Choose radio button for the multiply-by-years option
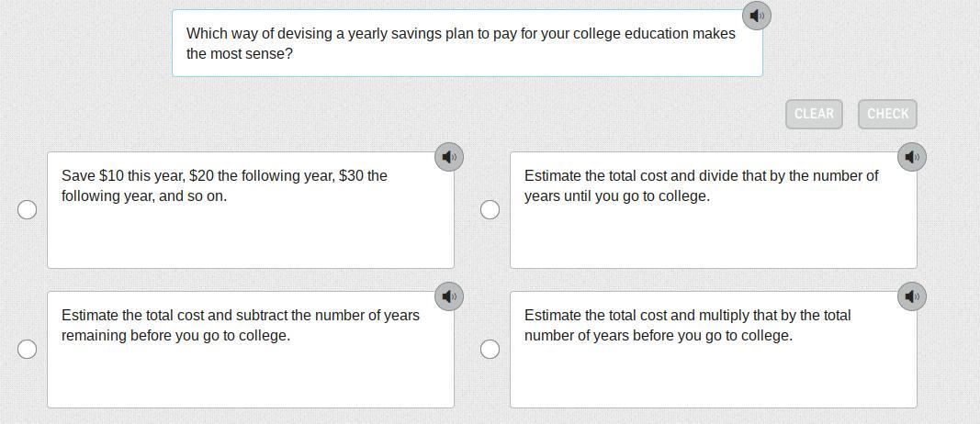Screen dimensions: 980x424 [x=490, y=349]
